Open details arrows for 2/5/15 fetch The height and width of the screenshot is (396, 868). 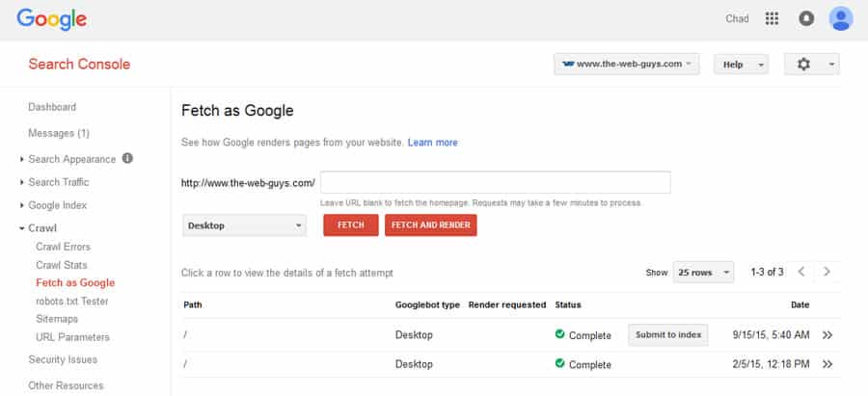tap(827, 364)
